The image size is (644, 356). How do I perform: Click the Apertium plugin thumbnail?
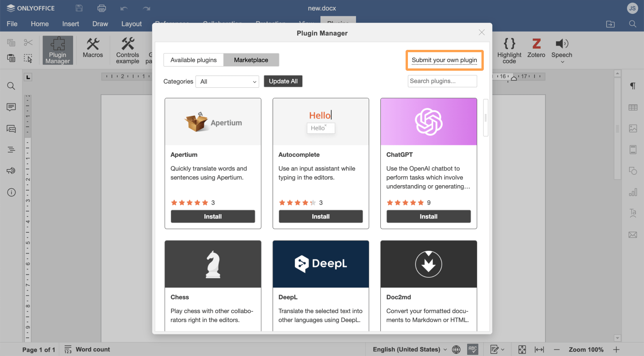213,122
